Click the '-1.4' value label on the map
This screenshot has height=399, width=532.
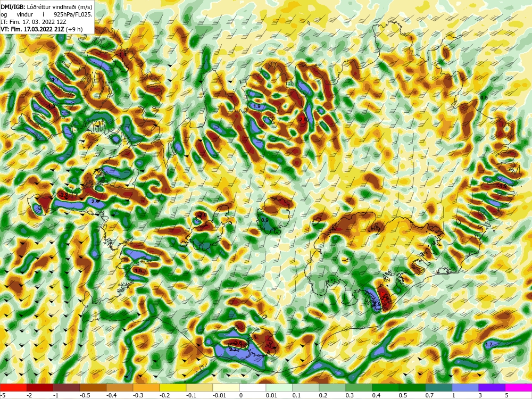click(x=122, y=55)
